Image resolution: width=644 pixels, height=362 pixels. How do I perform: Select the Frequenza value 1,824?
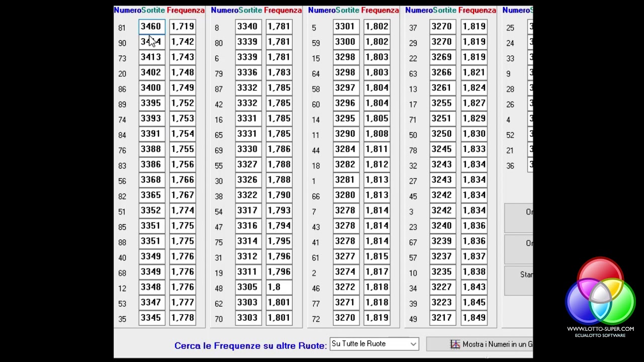[x=474, y=88]
